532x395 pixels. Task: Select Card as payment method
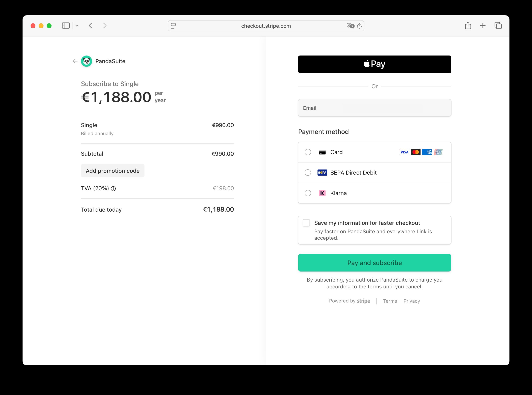308,152
